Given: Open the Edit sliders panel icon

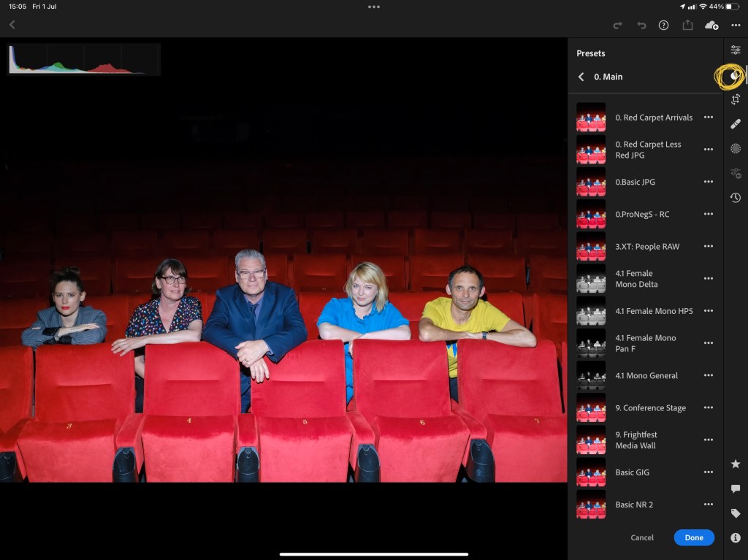Looking at the screenshot, I should pyautogui.click(x=736, y=50).
